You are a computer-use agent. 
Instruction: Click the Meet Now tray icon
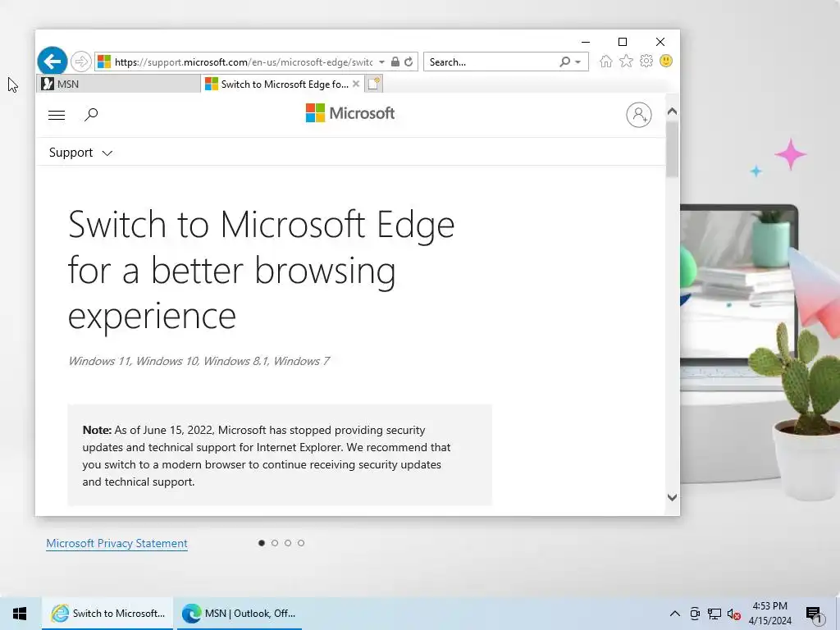[x=695, y=614]
